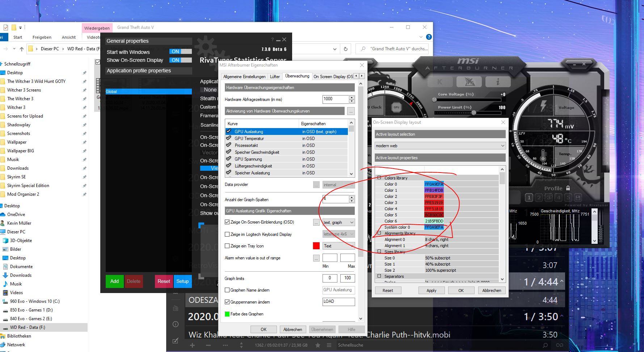Click the three-dots more icon in player toolbar
This screenshot has height=352, width=644.
pos(225,345)
